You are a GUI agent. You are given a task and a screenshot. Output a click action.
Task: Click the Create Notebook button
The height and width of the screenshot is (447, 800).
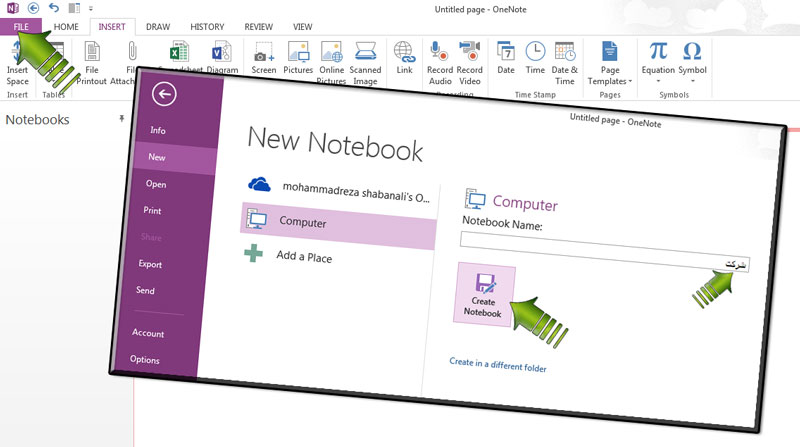click(484, 295)
